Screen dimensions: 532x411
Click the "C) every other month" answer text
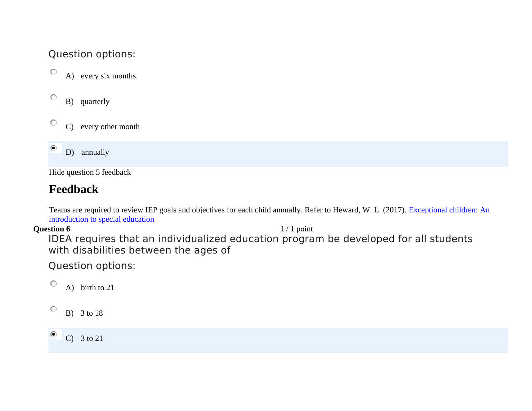coord(103,127)
